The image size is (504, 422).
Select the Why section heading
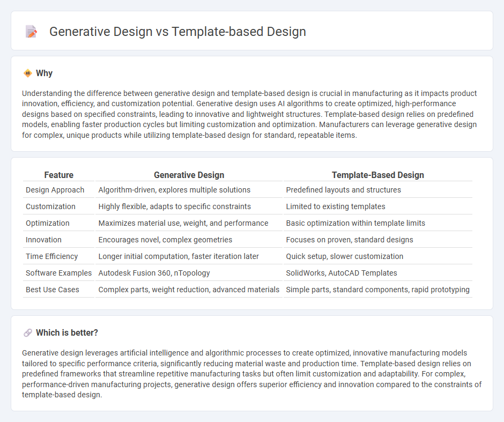point(44,73)
